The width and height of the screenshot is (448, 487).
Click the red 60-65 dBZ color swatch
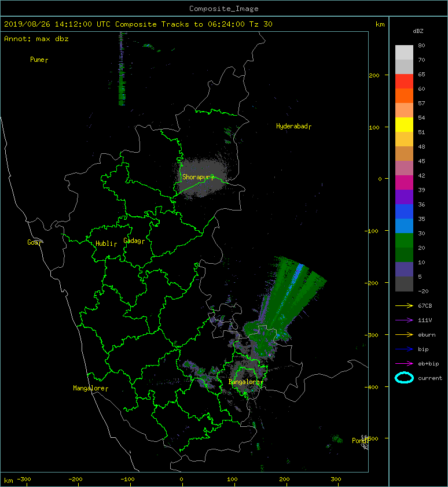coord(404,82)
